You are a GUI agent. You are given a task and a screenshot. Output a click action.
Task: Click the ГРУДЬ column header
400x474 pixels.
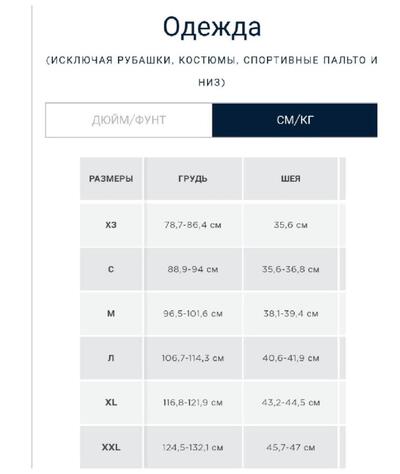tap(193, 179)
